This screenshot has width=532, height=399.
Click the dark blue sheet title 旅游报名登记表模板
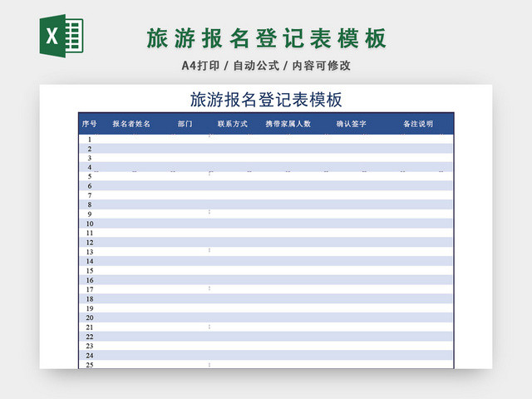point(266,100)
